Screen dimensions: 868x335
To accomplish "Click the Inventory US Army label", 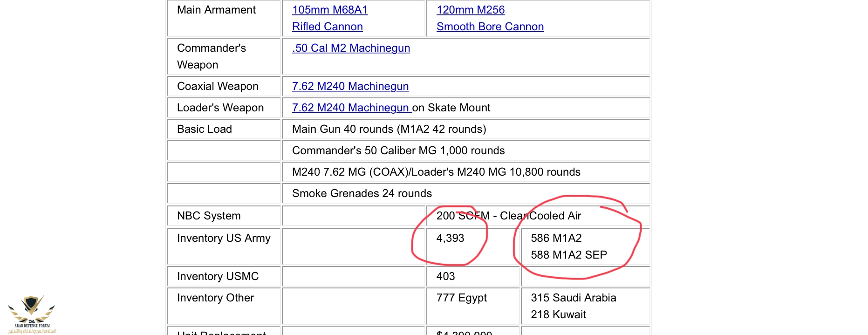I will click(224, 238).
